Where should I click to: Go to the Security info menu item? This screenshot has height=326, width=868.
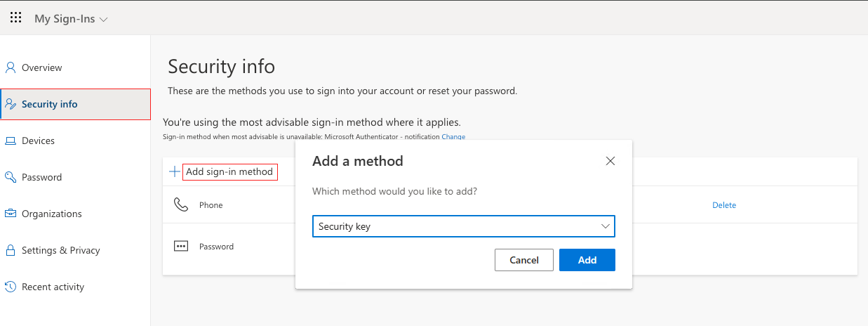[x=49, y=105]
